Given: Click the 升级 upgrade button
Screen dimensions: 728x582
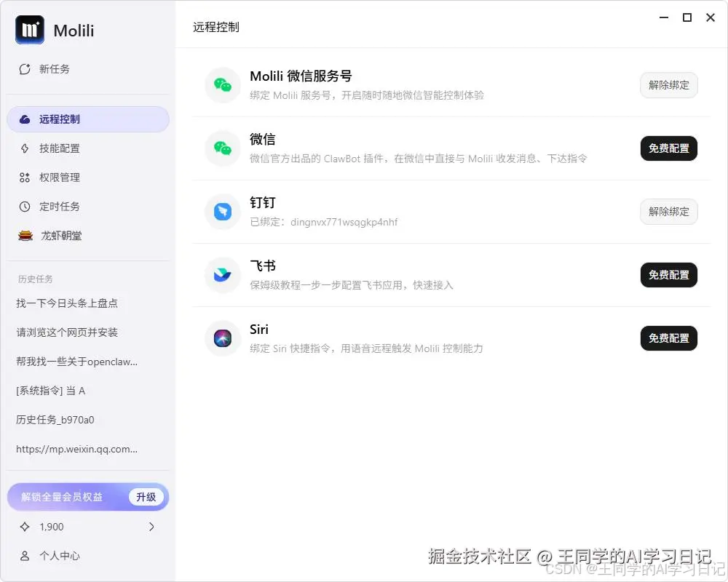Looking at the screenshot, I should (x=146, y=497).
